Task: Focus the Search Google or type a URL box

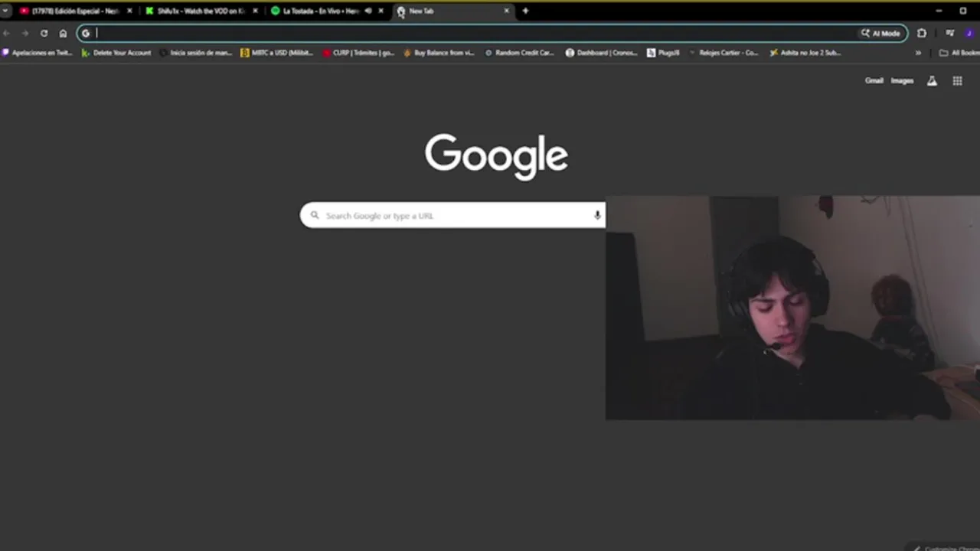Action: pos(452,215)
